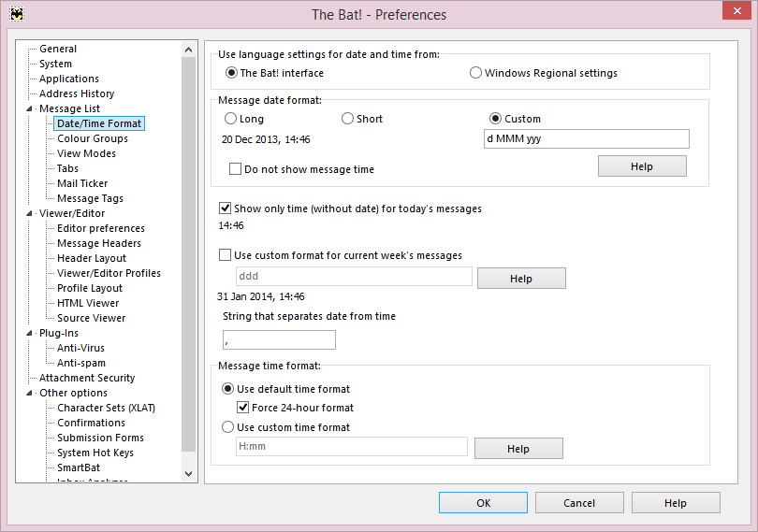Select the Other options category

tap(73, 394)
